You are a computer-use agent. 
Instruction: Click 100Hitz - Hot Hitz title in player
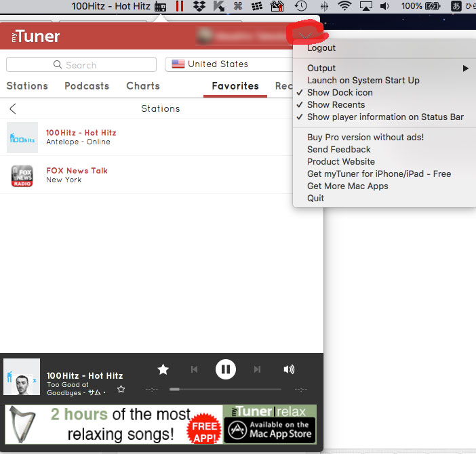coord(85,376)
